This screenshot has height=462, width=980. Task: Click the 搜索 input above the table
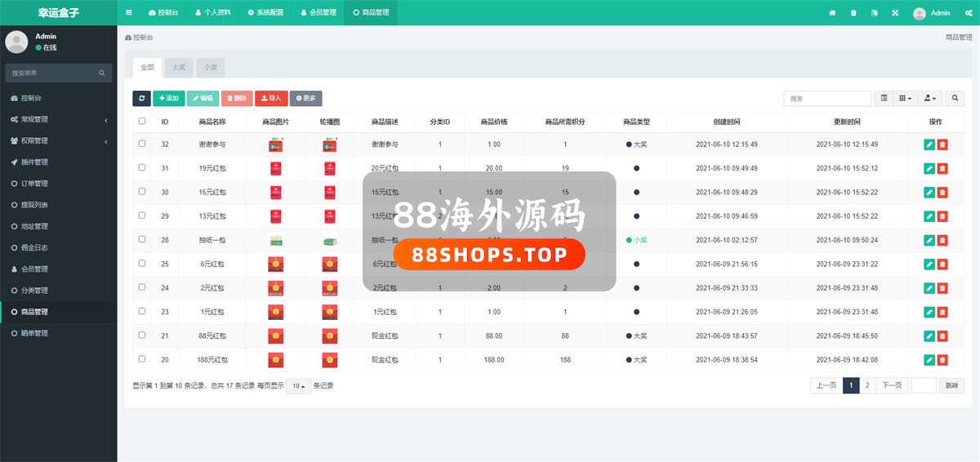(826, 98)
